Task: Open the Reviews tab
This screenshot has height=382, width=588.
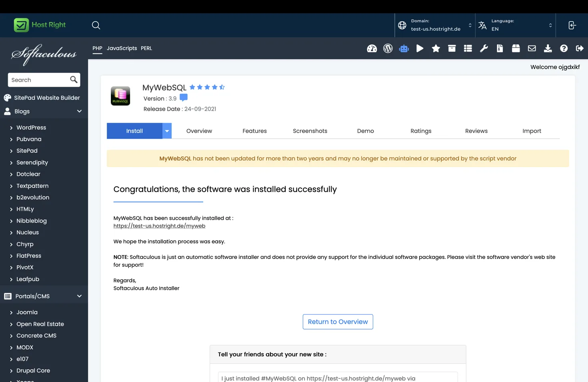Action: click(476, 131)
